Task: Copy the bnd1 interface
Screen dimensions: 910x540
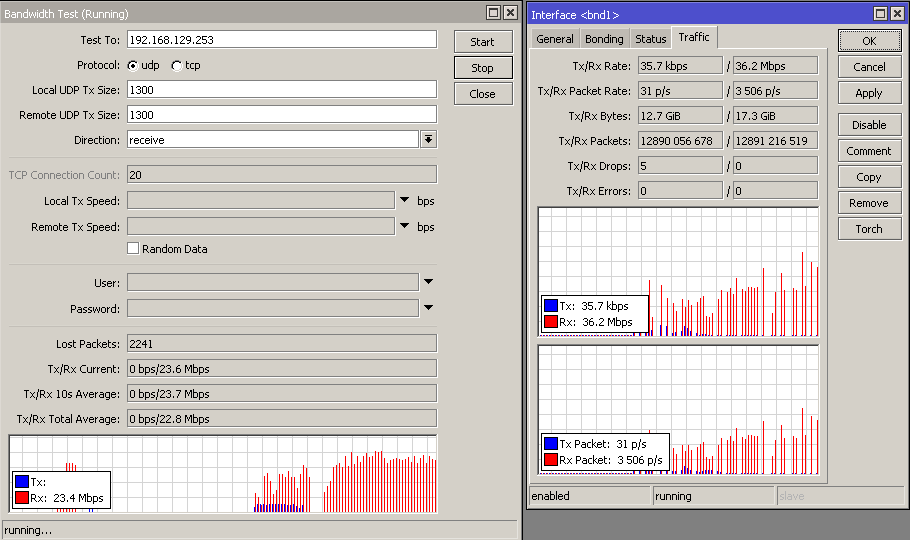Action: 869,177
